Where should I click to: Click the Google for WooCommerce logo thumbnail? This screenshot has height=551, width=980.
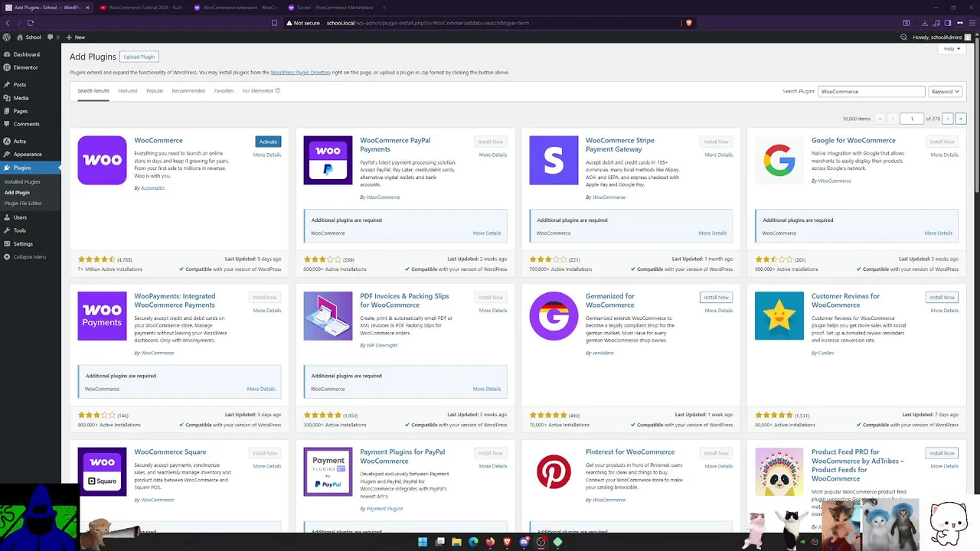click(x=779, y=160)
